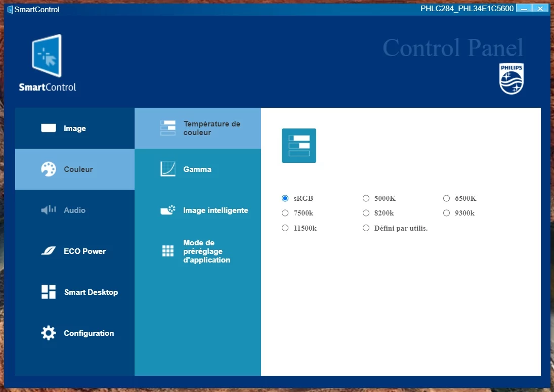Select the 6500K color temperature

tap(447, 198)
